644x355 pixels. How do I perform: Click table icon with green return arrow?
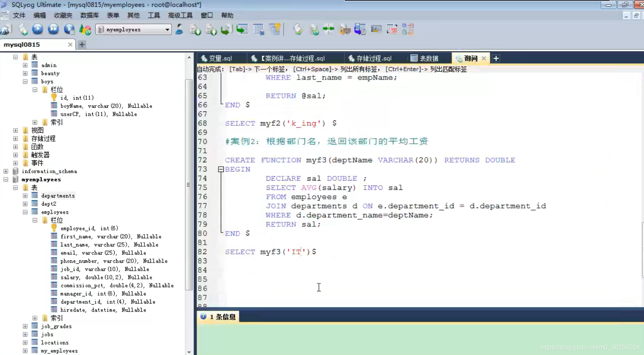coord(242,29)
